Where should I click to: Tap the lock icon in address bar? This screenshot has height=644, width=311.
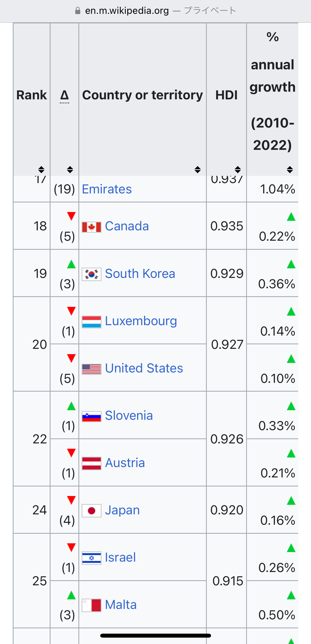78,11
